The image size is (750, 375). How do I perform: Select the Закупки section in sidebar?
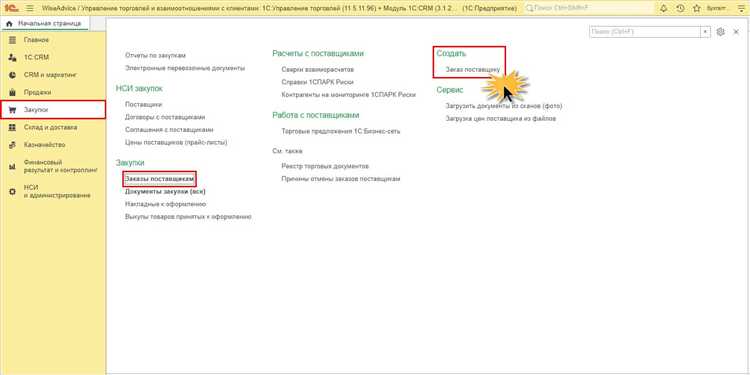53,110
